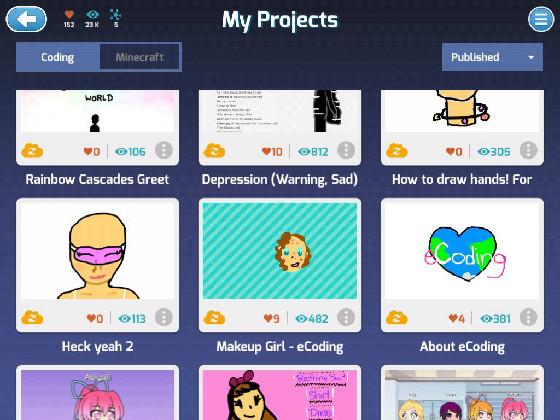Image resolution: width=560 pixels, height=420 pixels.
Task: Click the cloud icon on Rainbow Cascades card
Action: 32,151
